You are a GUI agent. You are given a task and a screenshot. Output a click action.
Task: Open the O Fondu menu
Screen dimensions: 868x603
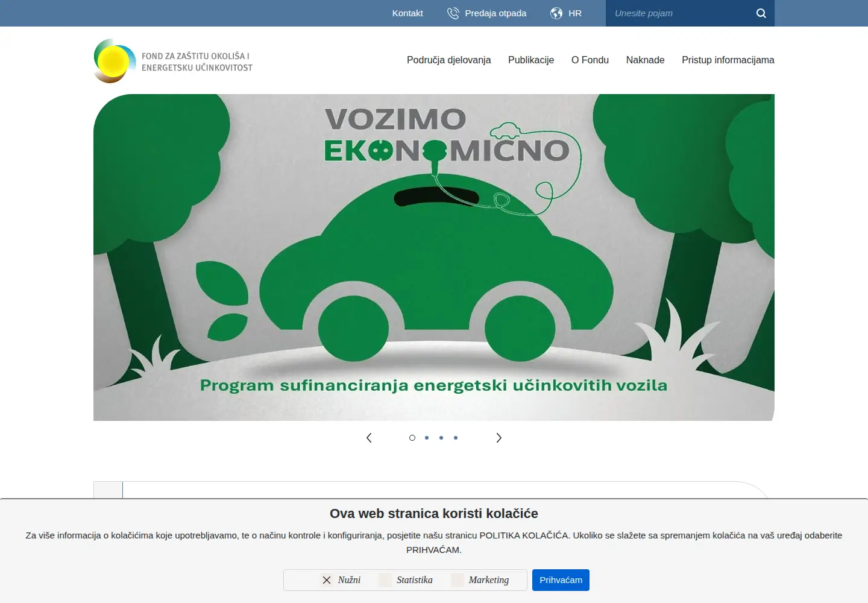pyautogui.click(x=590, y=60)
